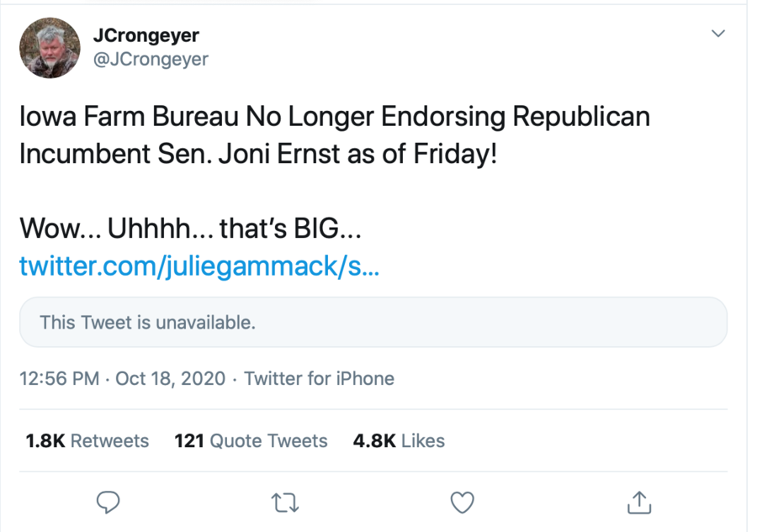Click JCrongeyer's profile picture
Screen dimensions: 757x532
[50, 47]
